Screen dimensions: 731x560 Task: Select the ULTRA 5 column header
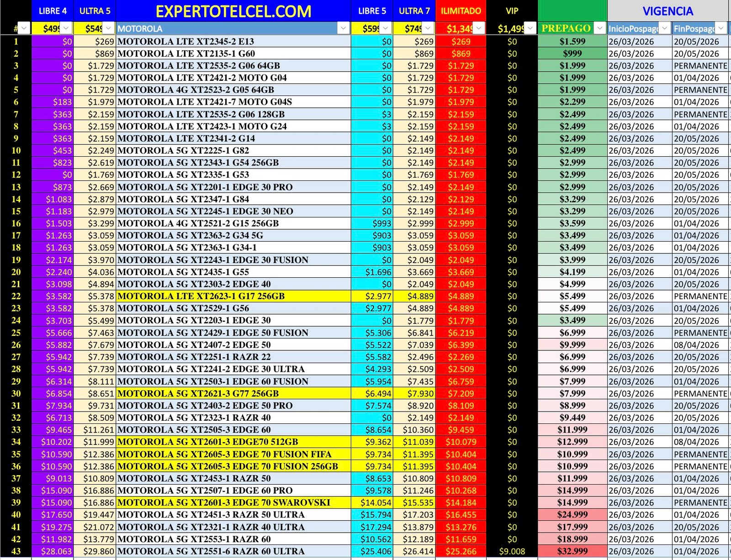(95, 10)
